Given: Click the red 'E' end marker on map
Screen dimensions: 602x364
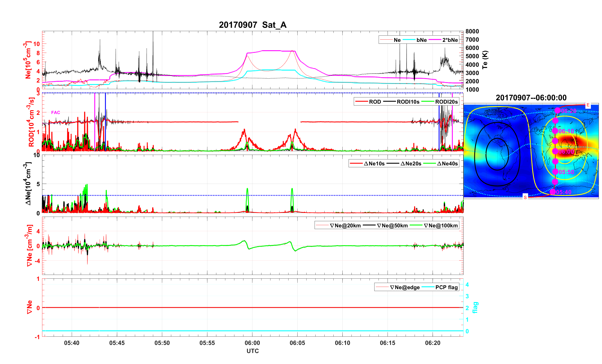Looking at the screenshot, I should tap(588, 105).
